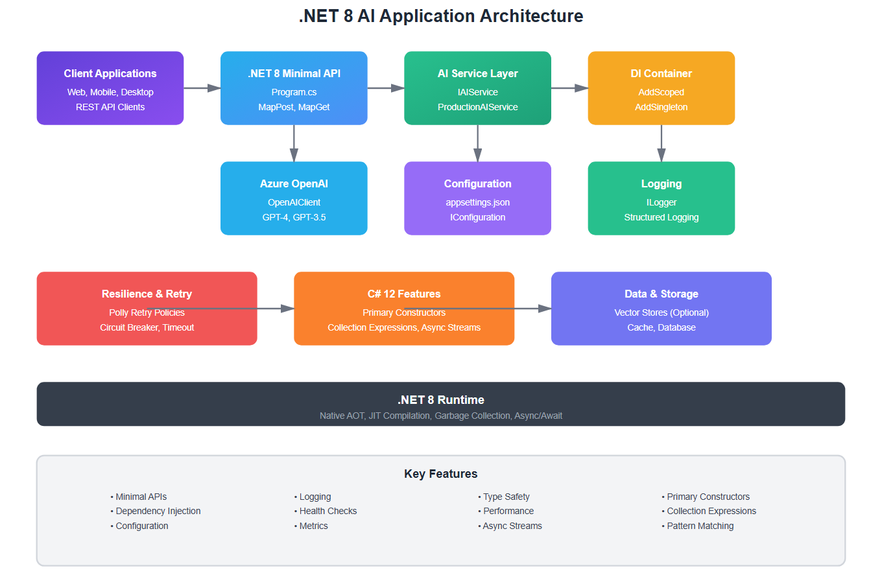The width and height of the screenshot is (882, 588).
Task: Click the Azure OpenAI block
Action: [x=294, y=198]
